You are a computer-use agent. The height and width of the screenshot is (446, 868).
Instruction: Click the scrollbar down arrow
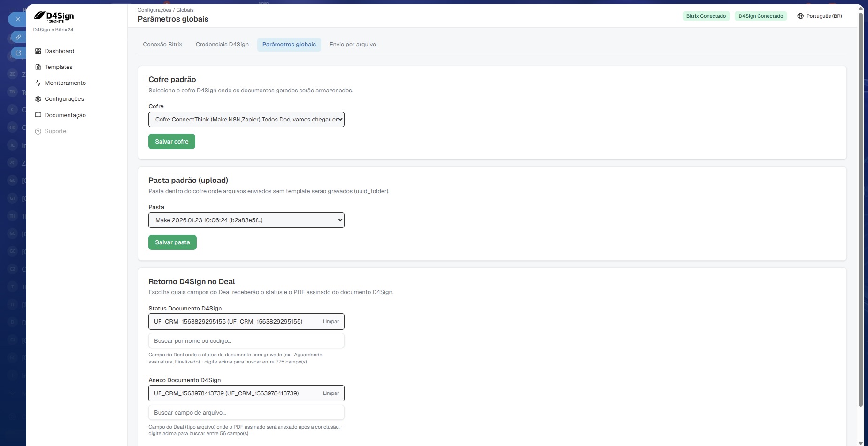[860, 443]
